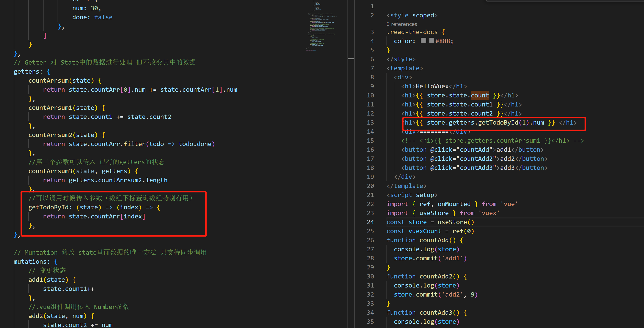Click the scrollbar cursor position marker
Screen dimensions: 644x328
pos(351,59)
